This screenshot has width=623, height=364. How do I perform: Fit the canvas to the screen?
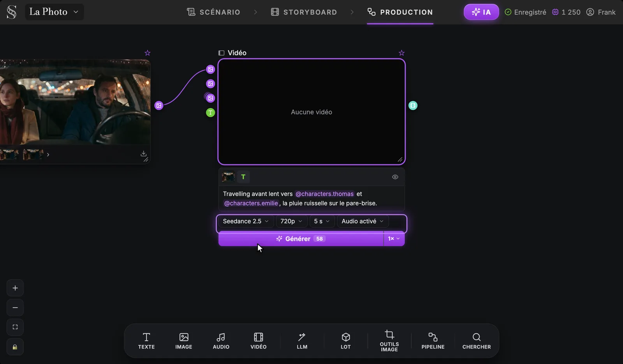point(15,327)
